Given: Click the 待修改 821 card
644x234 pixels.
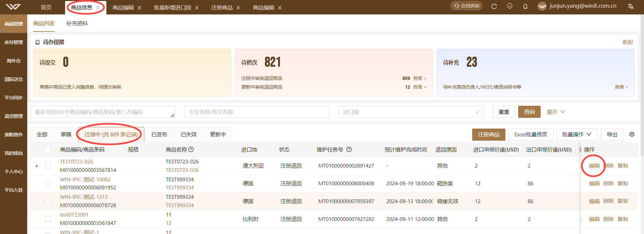Looking at the screenshot, I should 334,73.
